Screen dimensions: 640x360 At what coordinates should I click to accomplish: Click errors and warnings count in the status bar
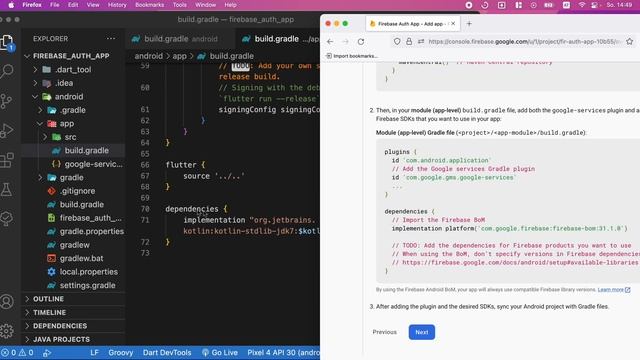pos(17,352)
